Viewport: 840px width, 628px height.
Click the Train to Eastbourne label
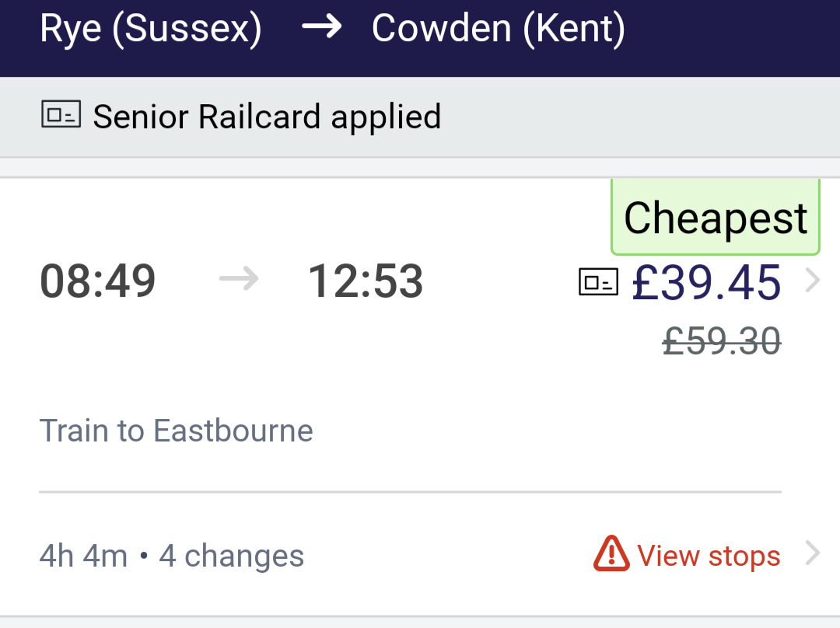tap(177, 431)
